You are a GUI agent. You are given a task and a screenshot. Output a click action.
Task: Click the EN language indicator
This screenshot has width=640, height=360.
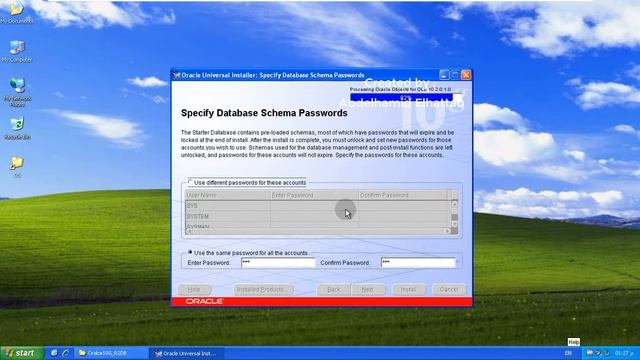click(568, 353)
